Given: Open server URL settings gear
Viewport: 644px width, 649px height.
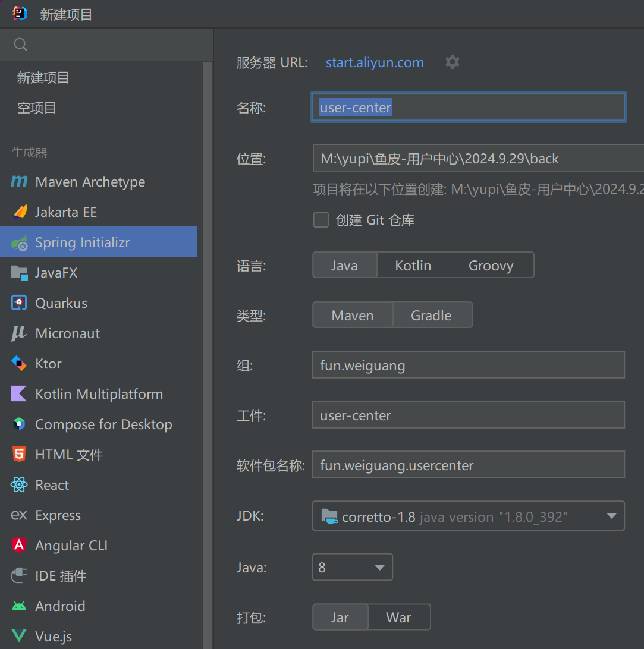Looking at the screenshot, I should pos(453,62).
